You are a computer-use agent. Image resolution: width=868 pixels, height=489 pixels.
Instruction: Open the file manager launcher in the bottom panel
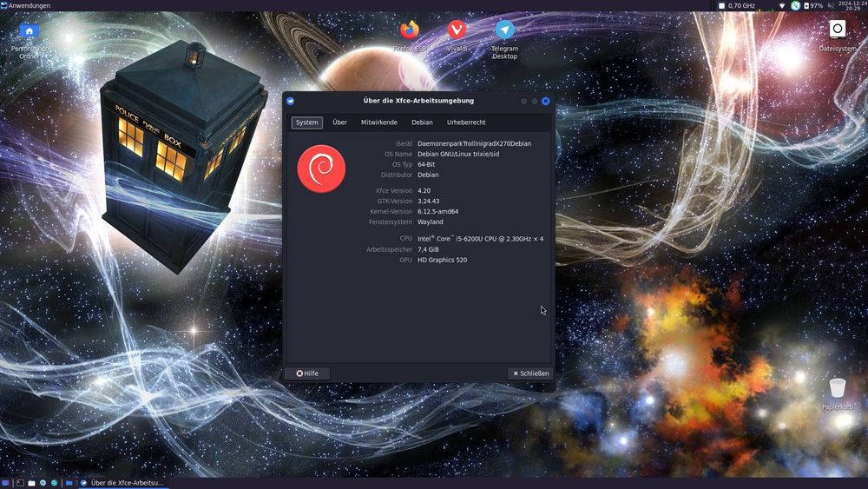31,483
